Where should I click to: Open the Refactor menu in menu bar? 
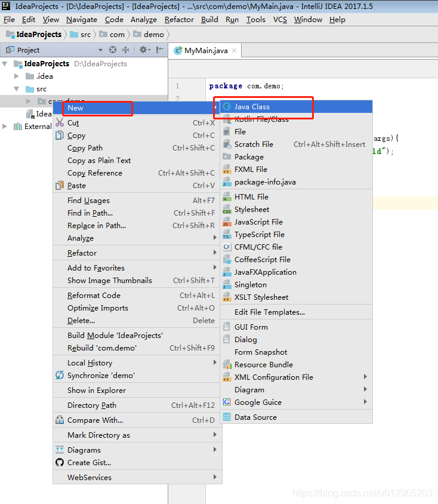click(x=179, y=20)
